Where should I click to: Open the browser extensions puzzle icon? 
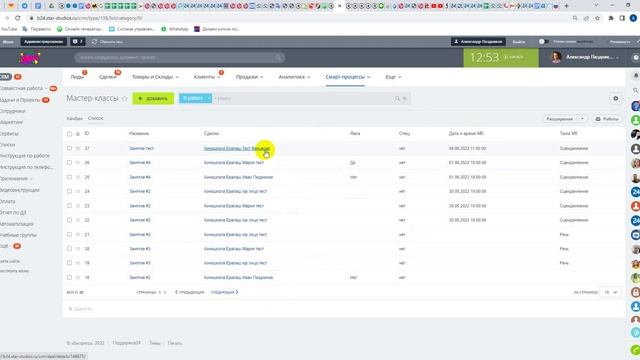click(x=611, y=18)
